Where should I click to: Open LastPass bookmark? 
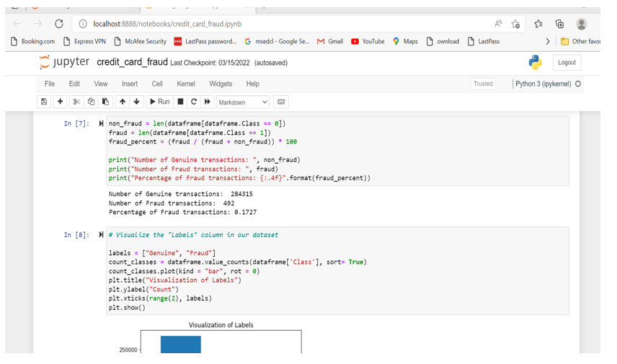tap(484, 41)
